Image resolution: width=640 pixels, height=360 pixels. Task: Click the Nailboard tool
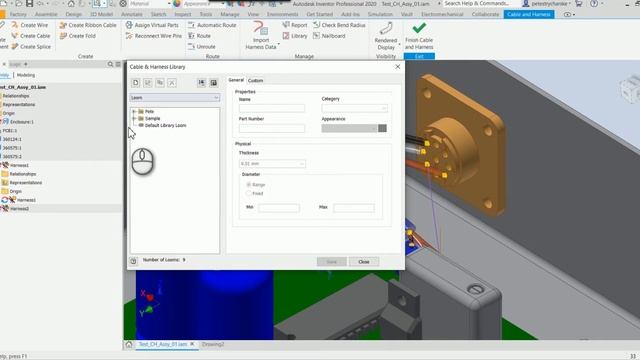pos(329,36)
